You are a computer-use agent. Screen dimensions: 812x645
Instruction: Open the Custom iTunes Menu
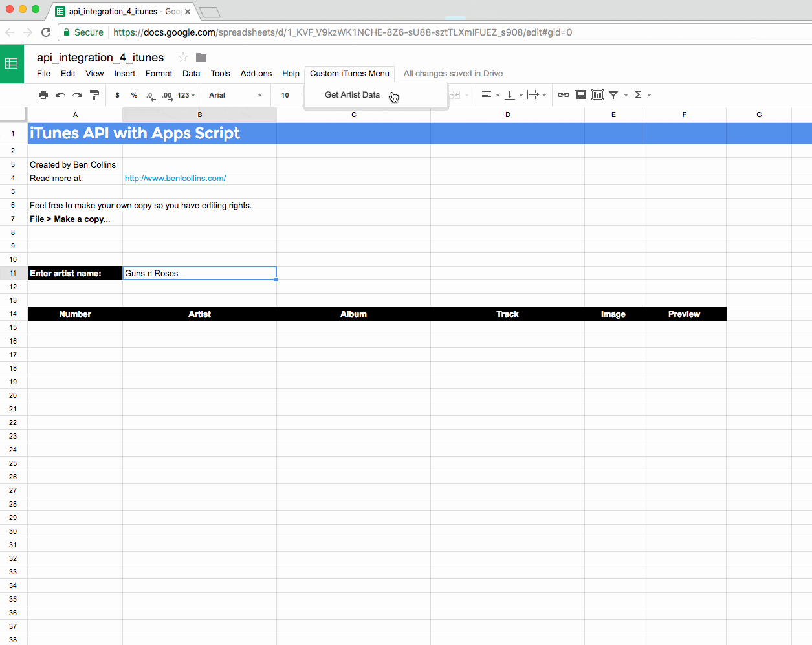pos(349,73)
